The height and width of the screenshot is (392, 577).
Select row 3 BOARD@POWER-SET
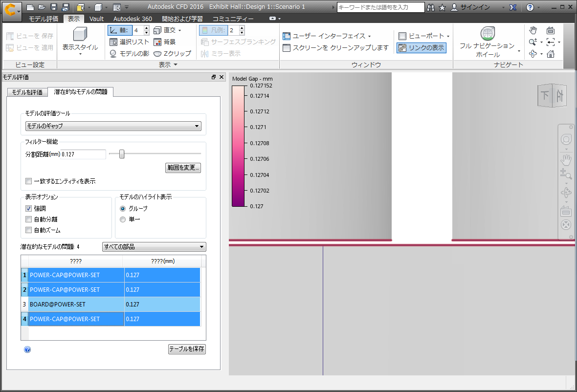point(111,305)
